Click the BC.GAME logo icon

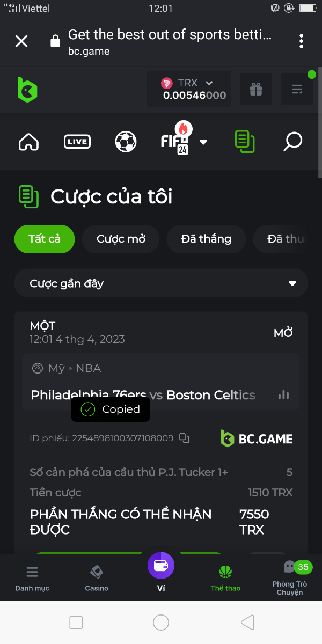(27, 89)
